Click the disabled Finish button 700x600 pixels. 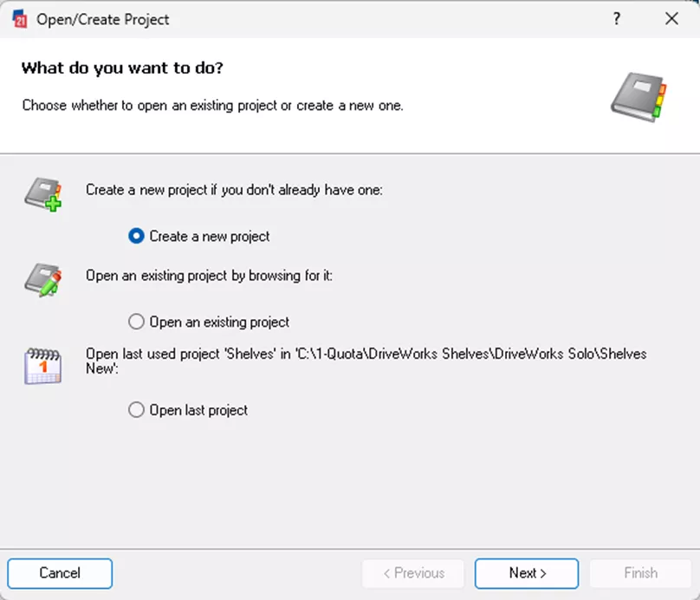pyautogui.click(x=640, y=573)
